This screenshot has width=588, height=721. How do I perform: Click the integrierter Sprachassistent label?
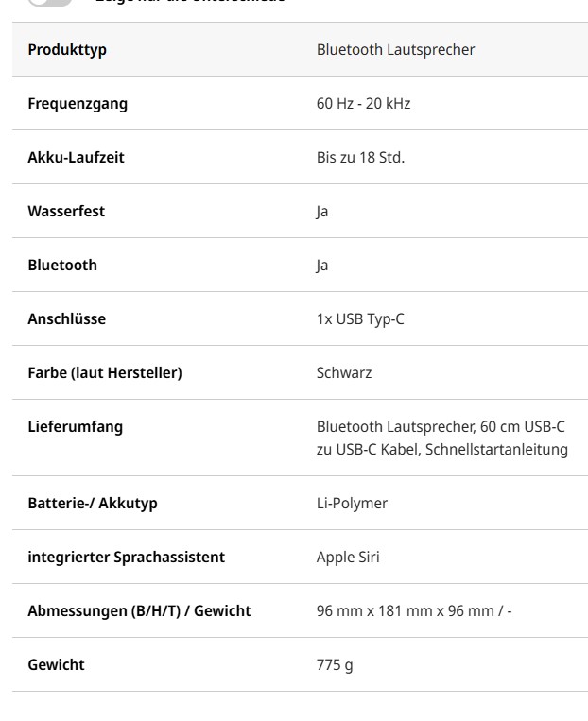[x=127, y=558]
